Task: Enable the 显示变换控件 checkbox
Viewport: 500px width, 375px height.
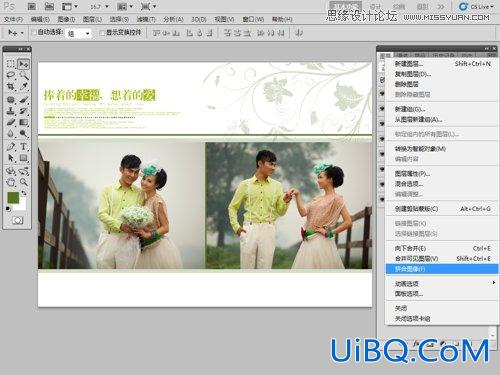Action: [x=102, y=33]
